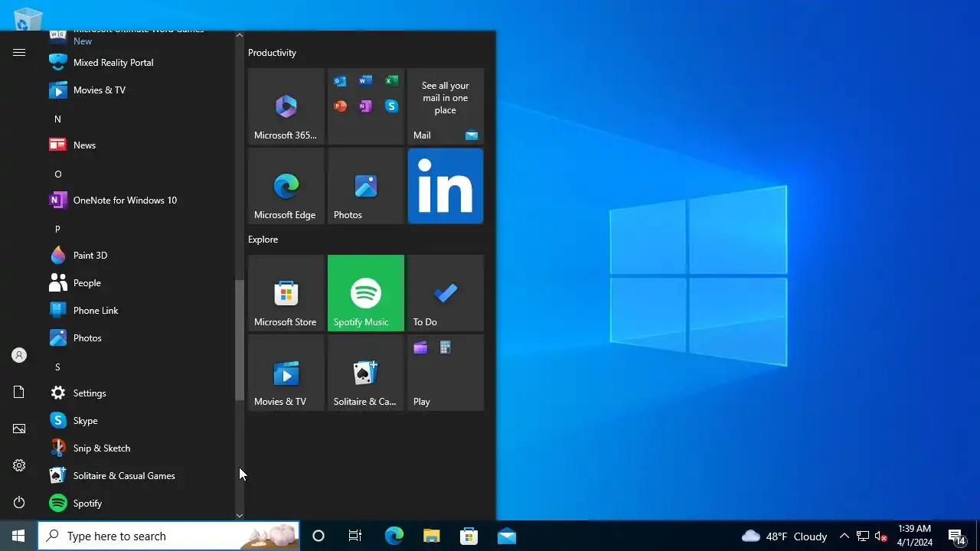Show hidden system tray icons
Image resolution: width=980 pixels, height=551 pixels.
[844, 536]
